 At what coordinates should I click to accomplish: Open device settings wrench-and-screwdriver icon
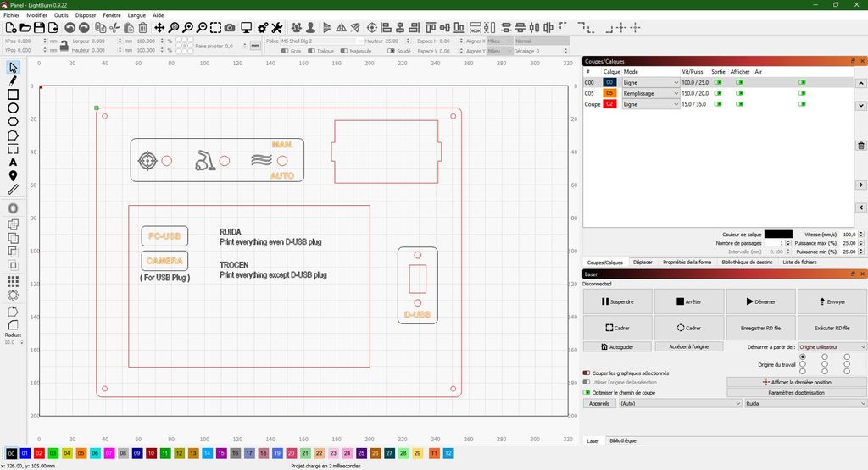tap(275, 28)
